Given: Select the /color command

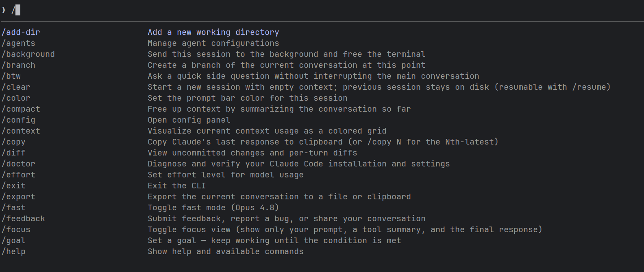Looking at the screenshot, I should 16,98.
